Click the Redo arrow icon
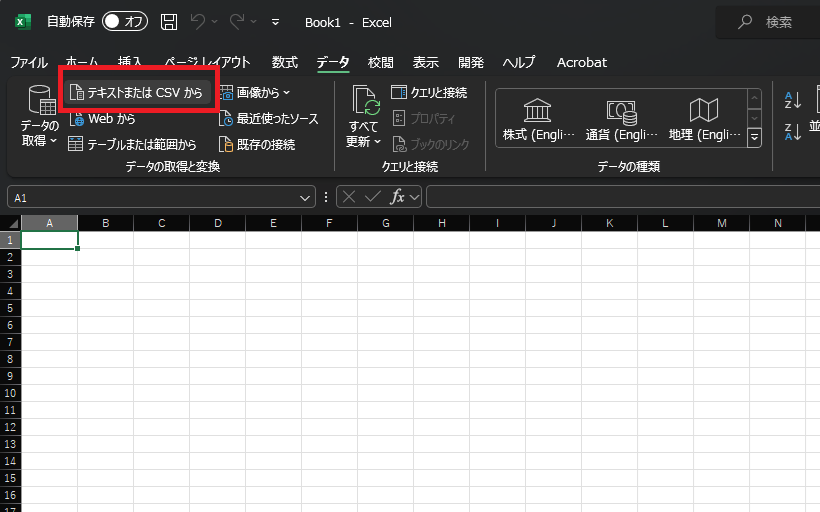This screenshot has width=820, height=512. tap(237, 21)
